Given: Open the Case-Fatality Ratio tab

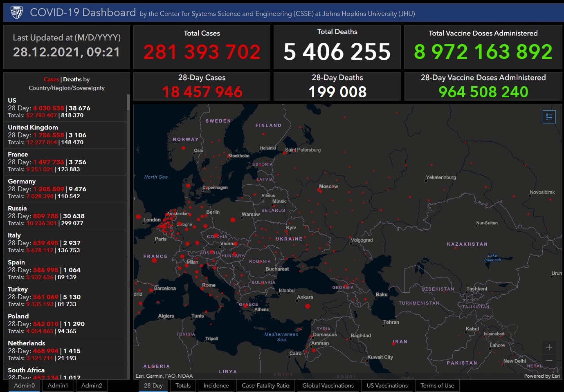Looking at the screenshot, I should coord(265,385).
